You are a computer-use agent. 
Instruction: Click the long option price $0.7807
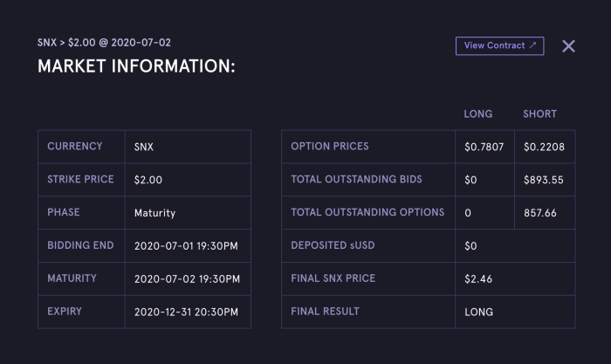484,147
